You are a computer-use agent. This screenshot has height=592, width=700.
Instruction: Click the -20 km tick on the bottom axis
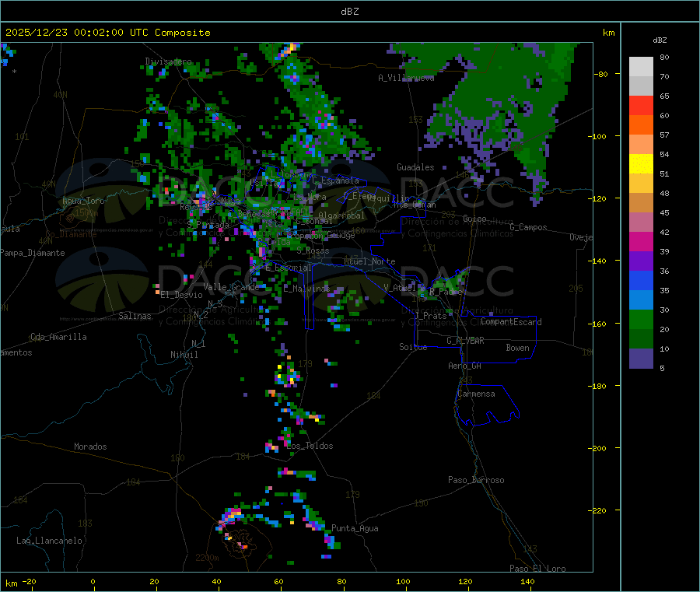pos(30,581)
